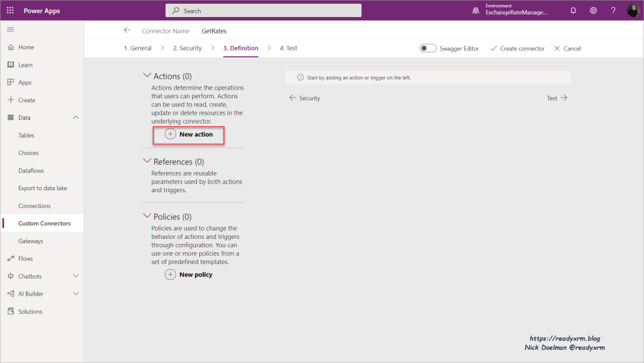Open the settings gear icon
The width and height of the screenshot is (644, 363).
593,11
